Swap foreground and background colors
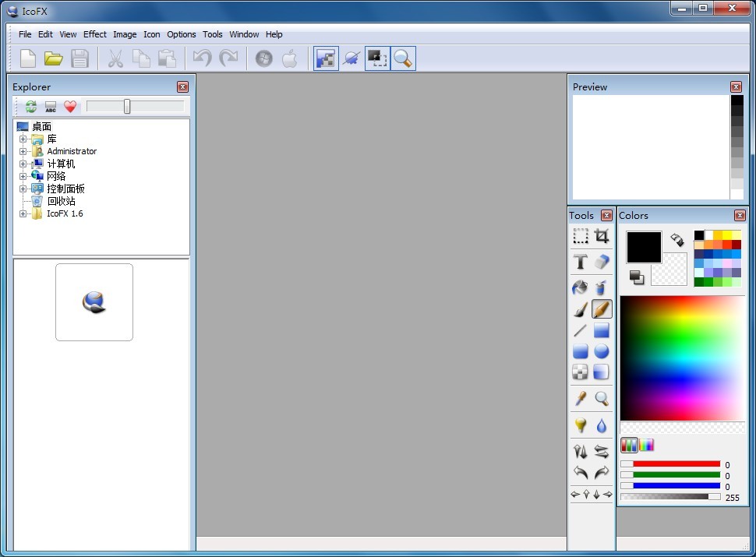Viewport: 756px width, 557px height. click(x=677, y=240)
